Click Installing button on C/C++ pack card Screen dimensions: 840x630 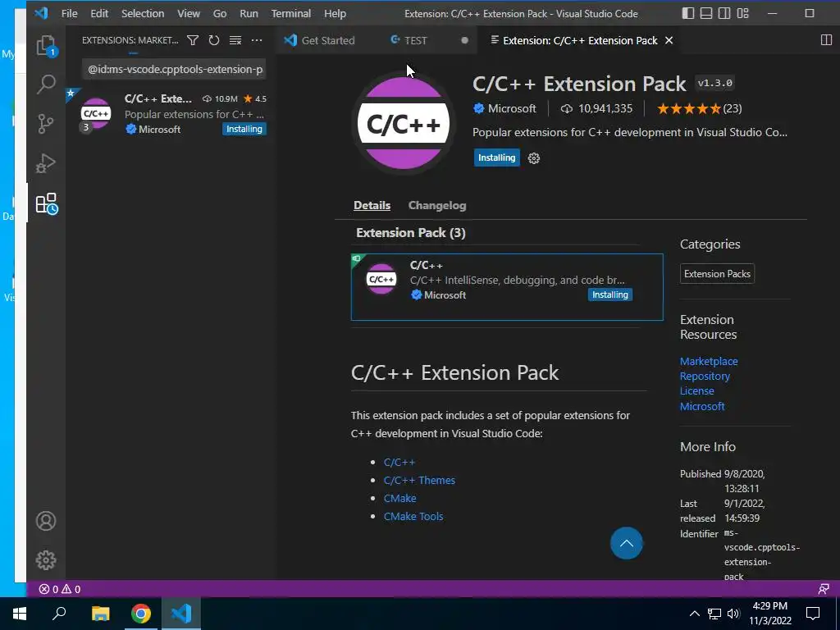610,294
